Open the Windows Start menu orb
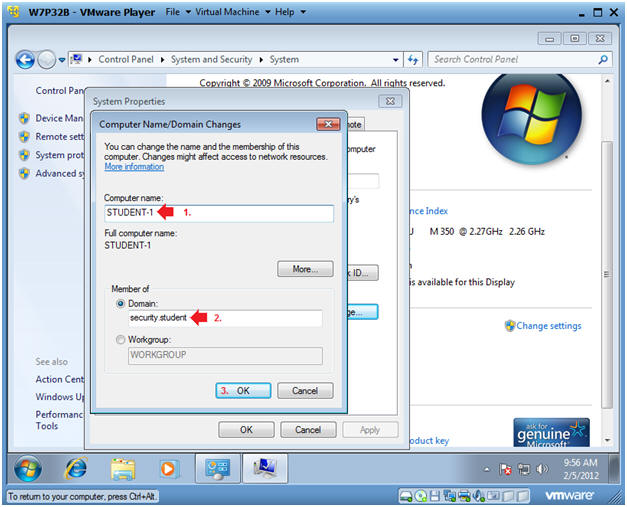 [x=28, y=469]
